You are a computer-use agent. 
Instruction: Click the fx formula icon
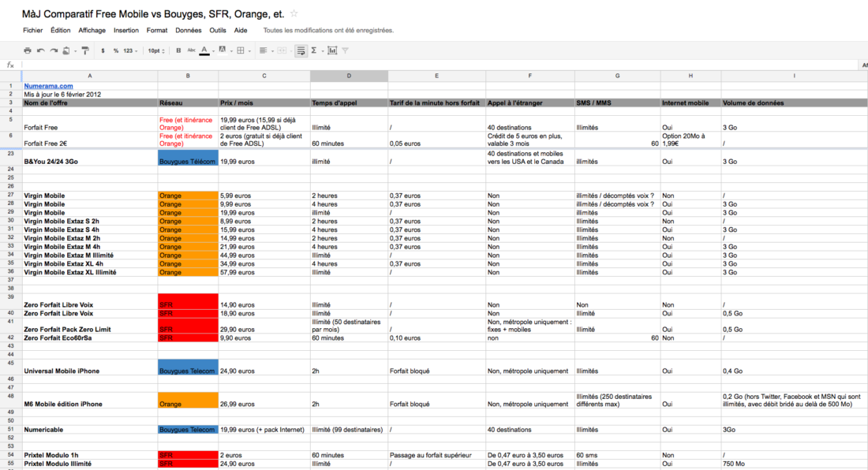tap(10, 65)
